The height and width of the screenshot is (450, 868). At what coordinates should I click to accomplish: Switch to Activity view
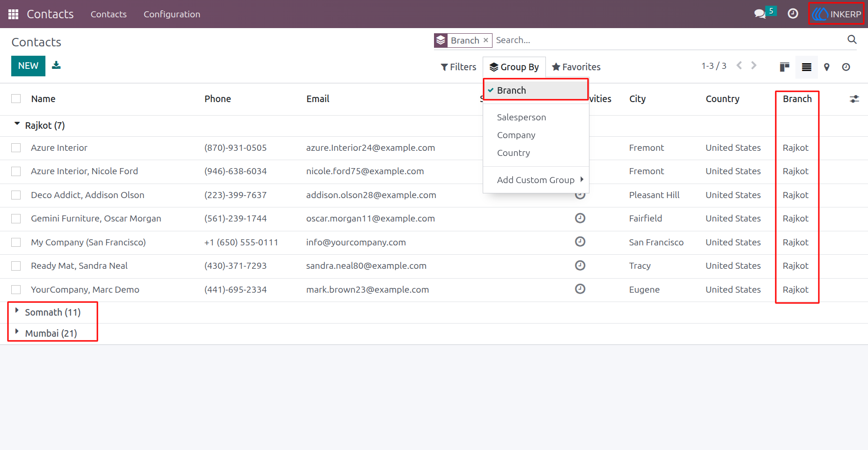click(846, 67)
